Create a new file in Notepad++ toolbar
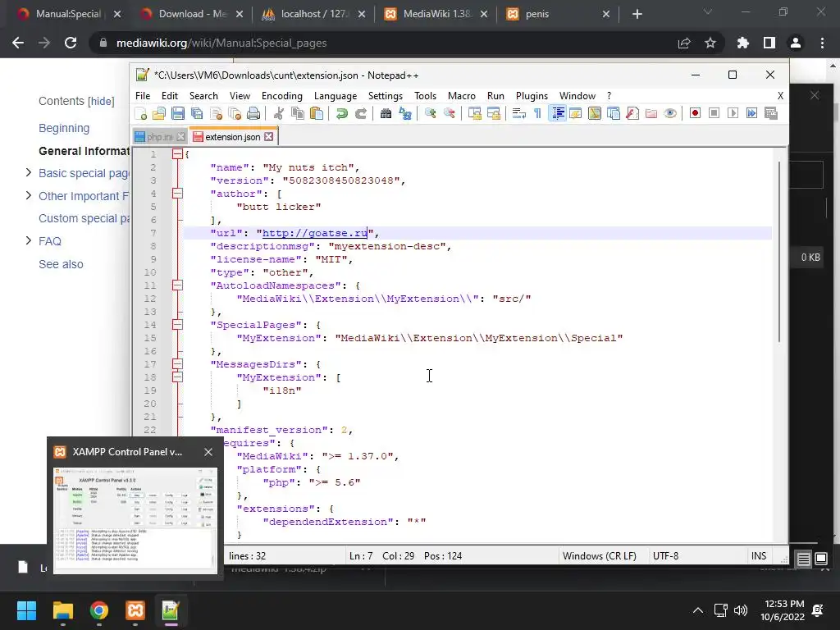 click(141, 113)
